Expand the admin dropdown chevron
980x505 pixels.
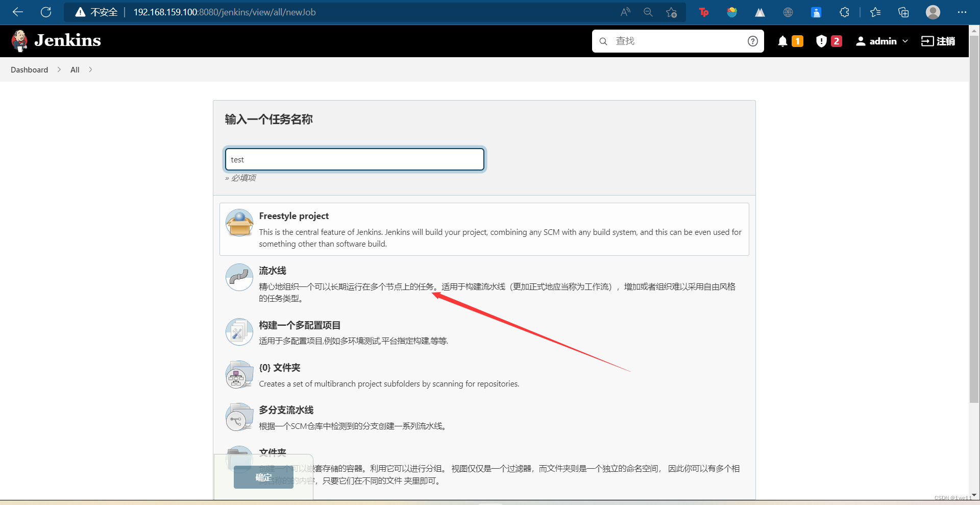[905, 41]
